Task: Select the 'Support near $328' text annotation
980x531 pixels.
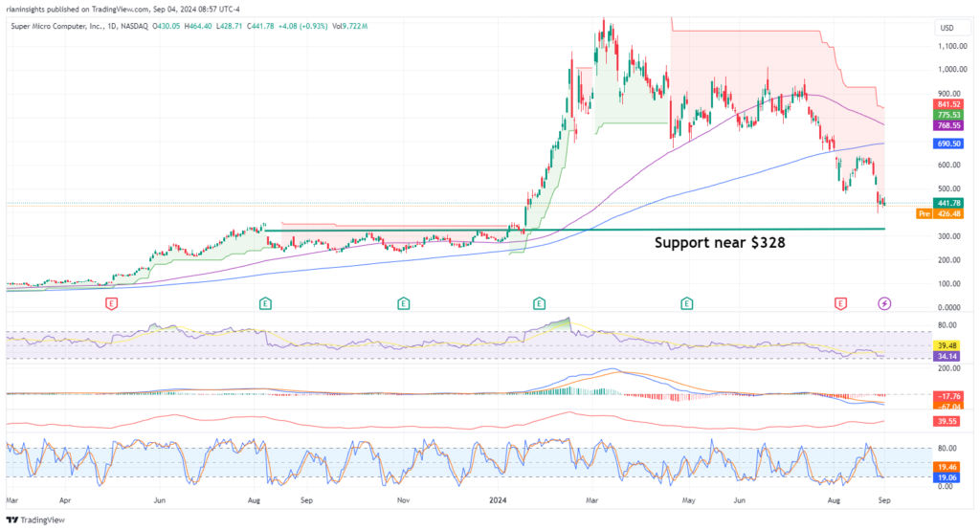Action: (x=720, y=242)
